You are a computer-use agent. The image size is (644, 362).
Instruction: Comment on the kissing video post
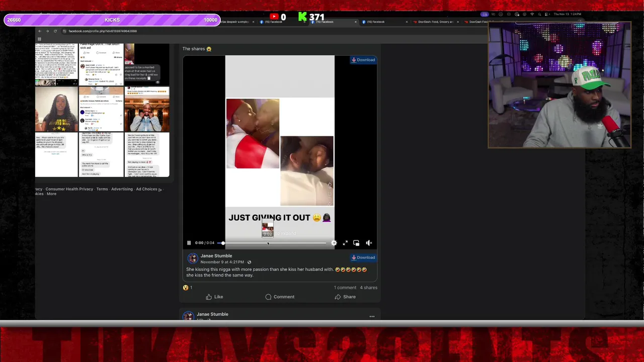280,297
